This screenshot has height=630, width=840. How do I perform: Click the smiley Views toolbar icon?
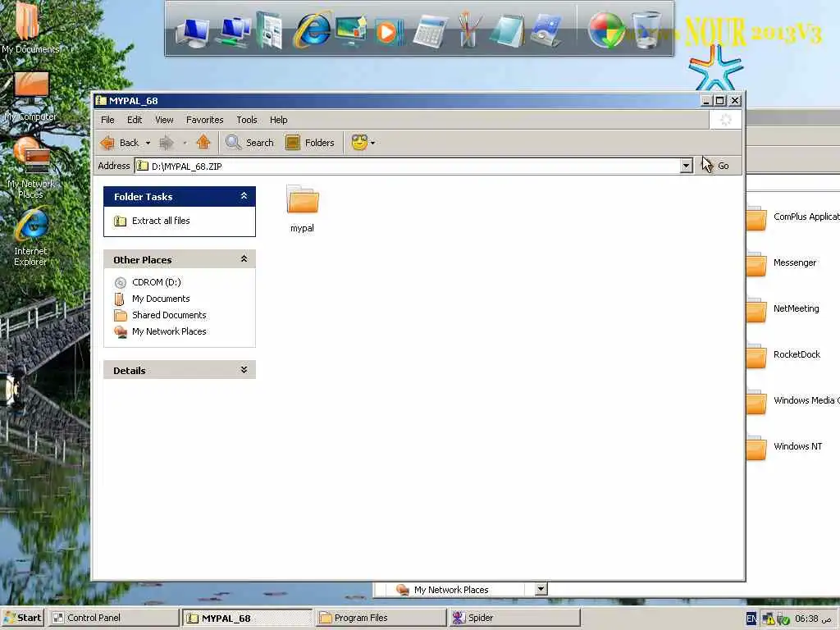(x=359, y=143)
